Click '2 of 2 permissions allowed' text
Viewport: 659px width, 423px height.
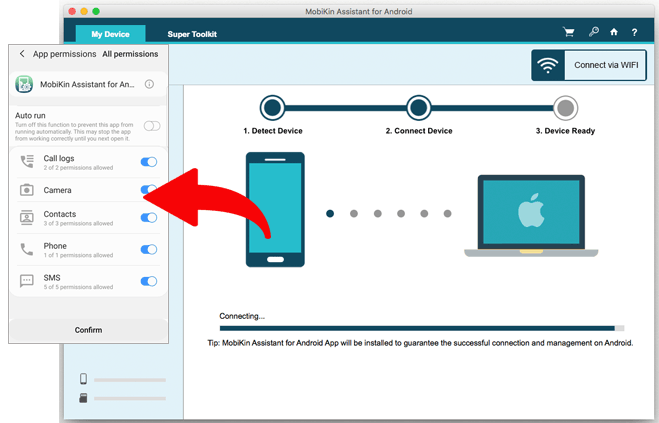pos(79,168)
